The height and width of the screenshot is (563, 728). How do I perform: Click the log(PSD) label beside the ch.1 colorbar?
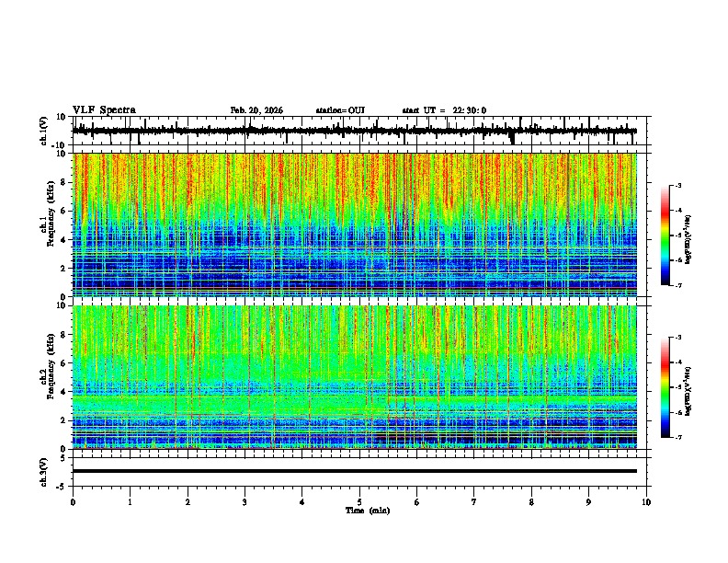688,239
